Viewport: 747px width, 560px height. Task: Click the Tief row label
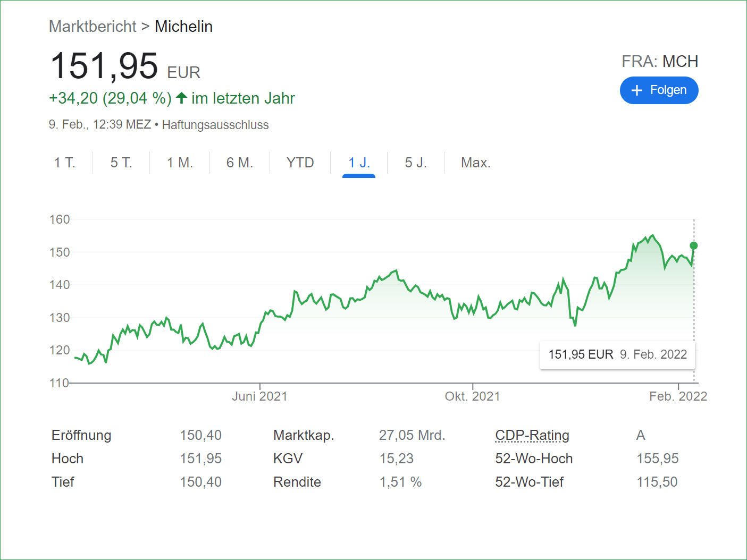63,482
